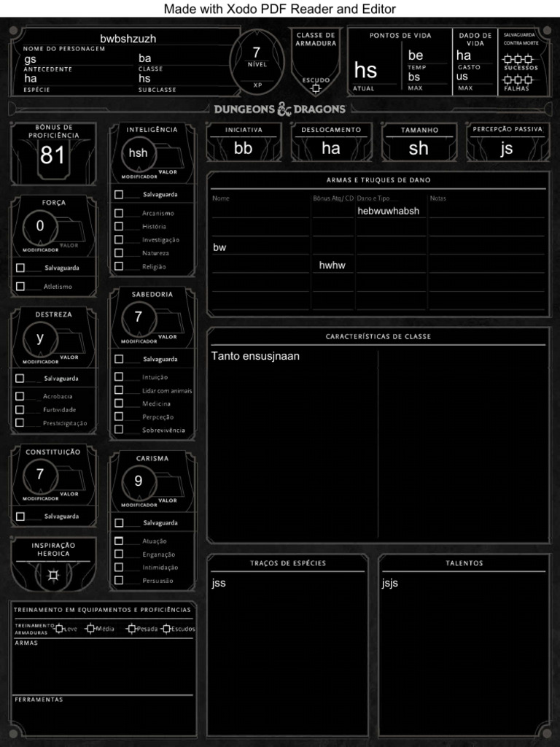Check the Furtividade skill box
This screenshot has width=560, height=747.
[20, 410]
